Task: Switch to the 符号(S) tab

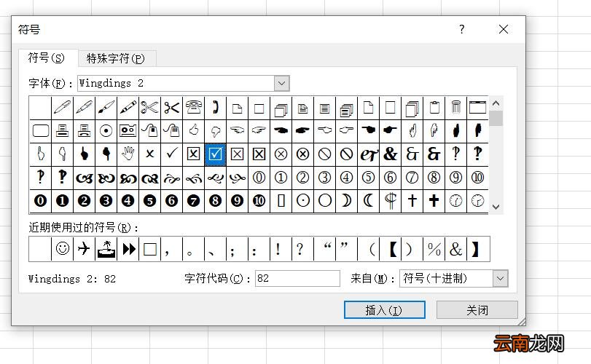Action: [x=47, y=58]
